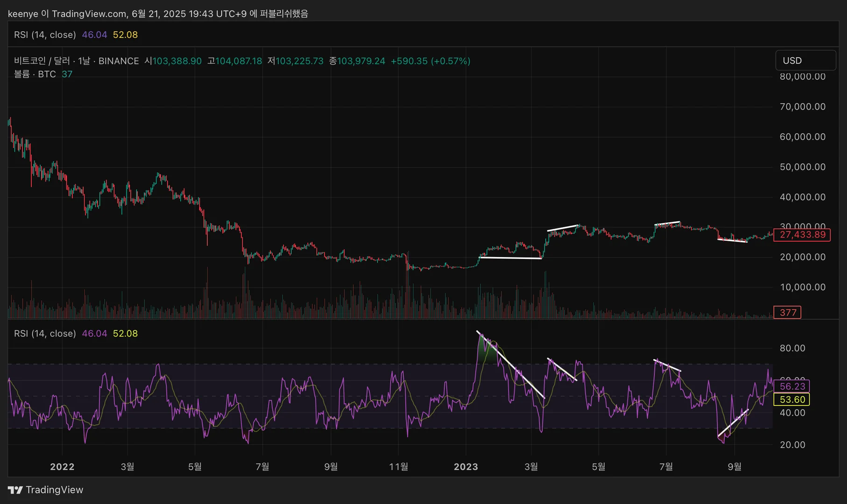847x504 pixels.
Task: Select the RSI (14, close) legend in the lower indicator pane
Action: (45, 334)
